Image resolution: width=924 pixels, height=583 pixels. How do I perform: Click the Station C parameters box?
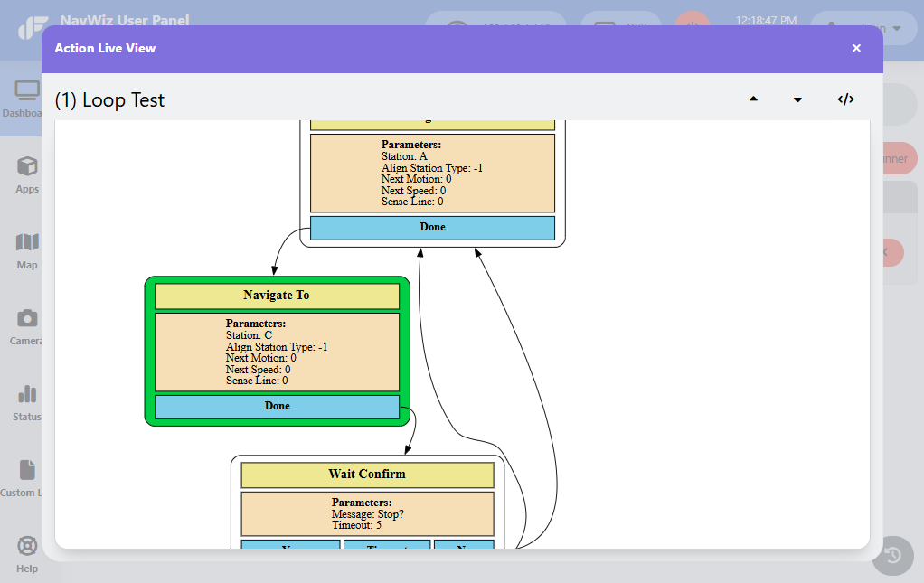pyautogui.click(x=277, y=352)
